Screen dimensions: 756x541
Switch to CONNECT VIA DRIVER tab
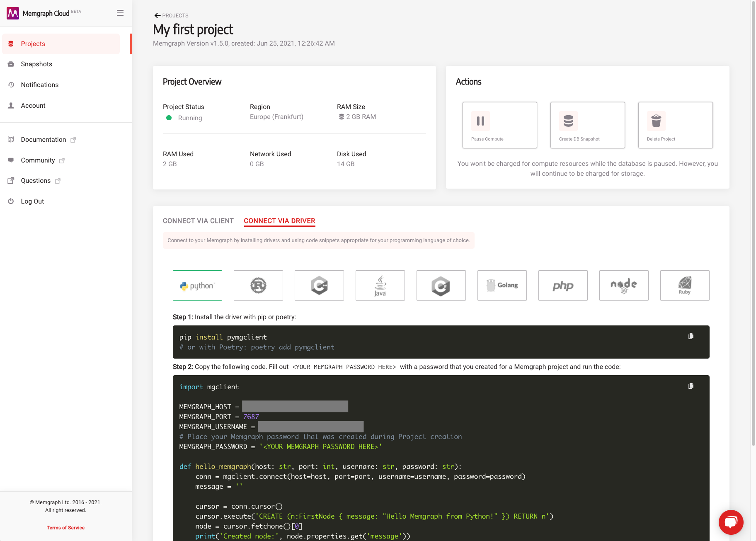[x=279, y=221]
